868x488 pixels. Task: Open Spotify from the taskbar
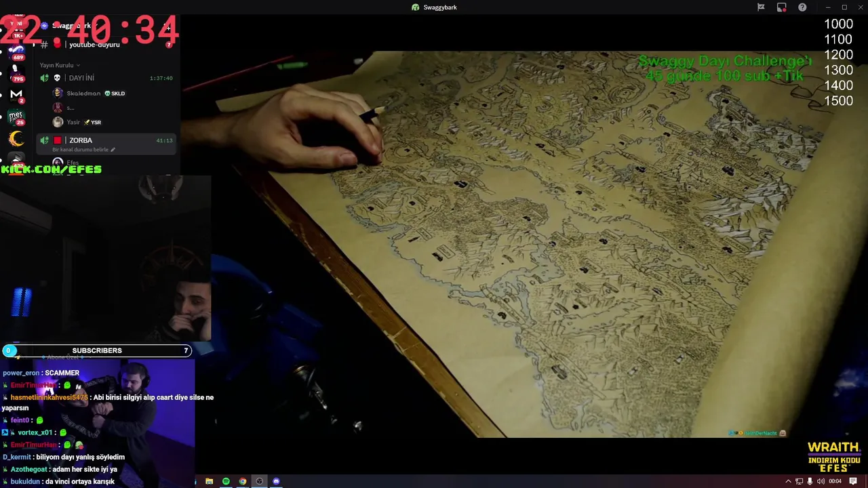(226, 481)
